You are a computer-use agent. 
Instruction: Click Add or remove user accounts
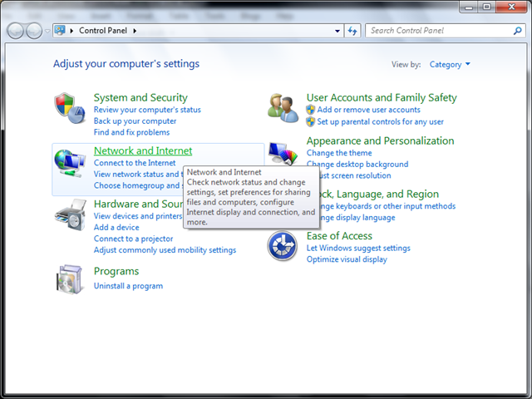pyautogui.click(x=368, y=110)
